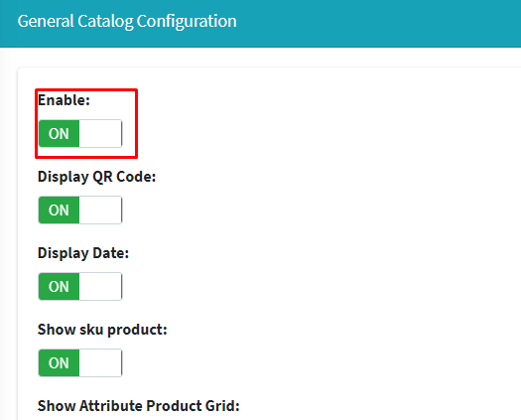Click green ON segment under Display QR Code
The height and width of the screenshot is (420, 521).
pos(59,210)
